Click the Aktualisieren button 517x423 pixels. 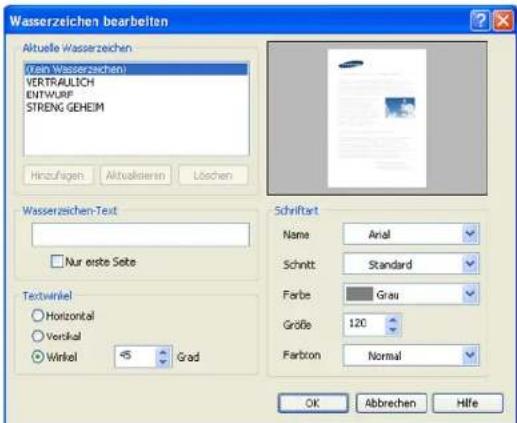pos(135,175)
